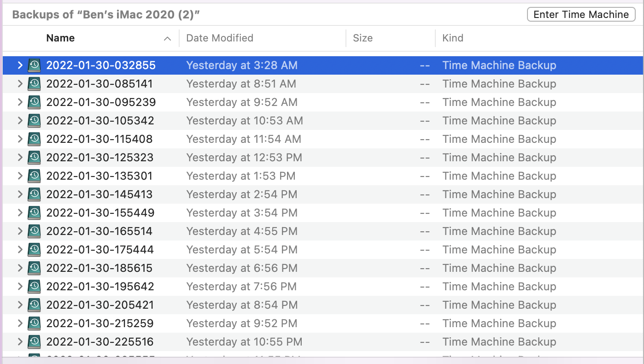Viewport: 644px width, 364px height.
Task: Click the backup icon for 2022-01-30-165514
Action: [34, 231]
